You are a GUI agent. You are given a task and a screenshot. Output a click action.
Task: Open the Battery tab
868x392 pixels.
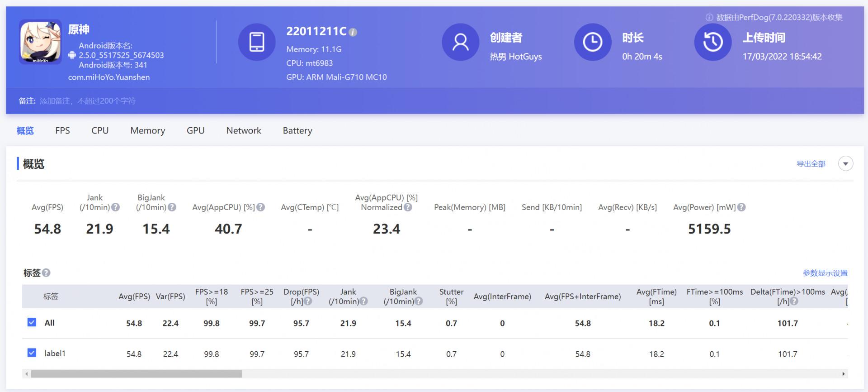tap(297, 131)
